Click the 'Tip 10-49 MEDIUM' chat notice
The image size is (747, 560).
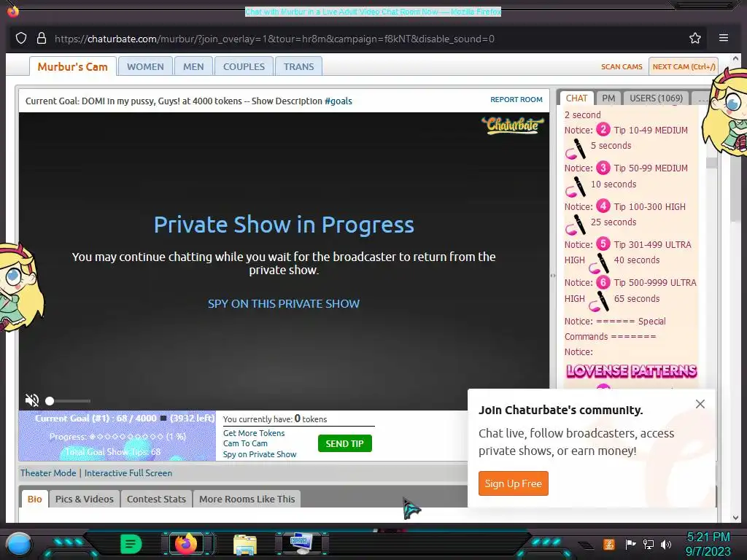650,130
